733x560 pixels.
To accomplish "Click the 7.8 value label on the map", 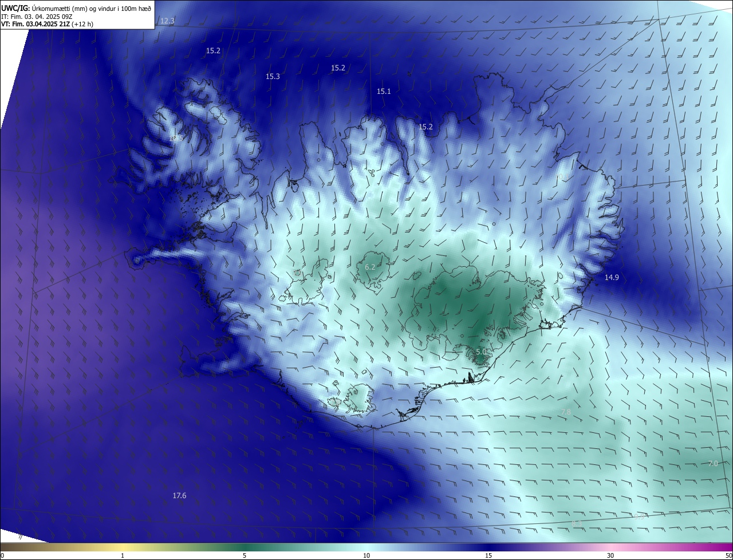I will click(x=566, y=412).
